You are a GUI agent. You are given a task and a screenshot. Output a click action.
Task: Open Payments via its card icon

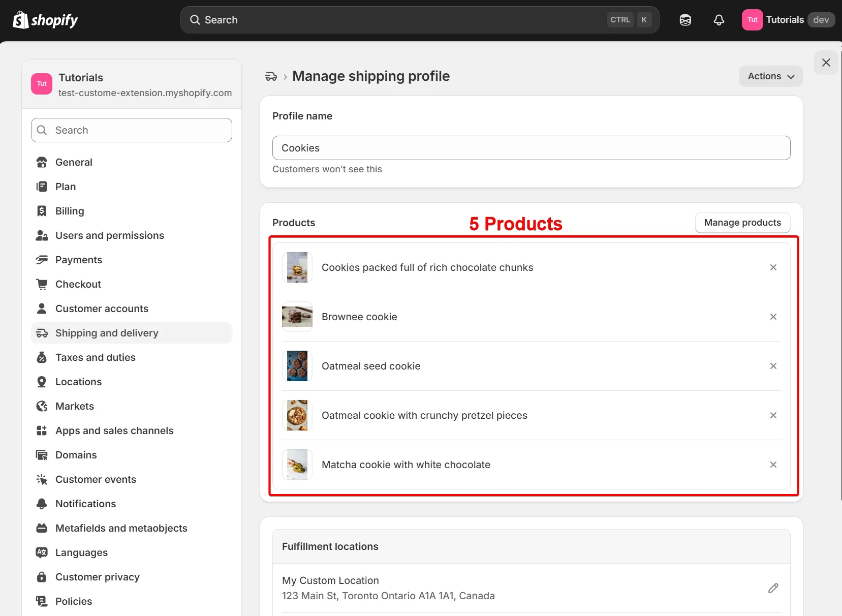[41, 260]
